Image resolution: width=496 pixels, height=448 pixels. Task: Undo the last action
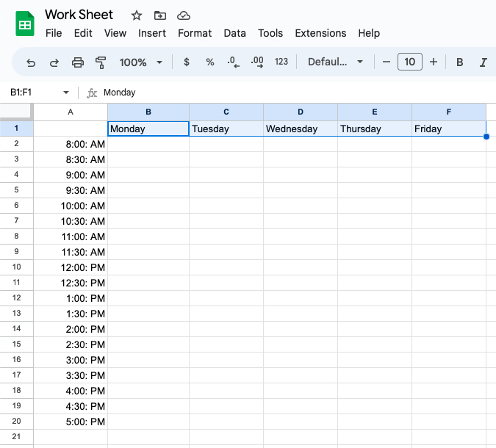click(x=31, y=62)
